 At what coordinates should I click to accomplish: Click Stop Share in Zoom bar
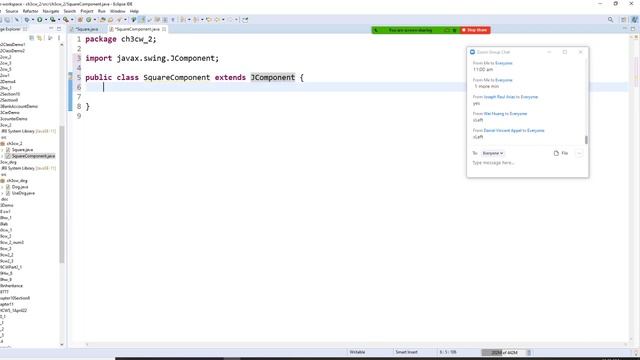(x=475, y=30)
